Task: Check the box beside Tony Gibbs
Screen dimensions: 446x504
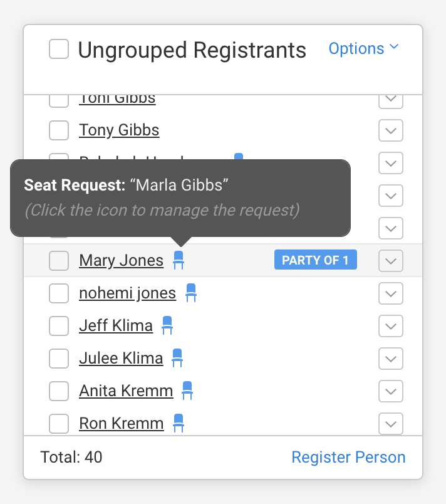Action: (x=59, y=130)
